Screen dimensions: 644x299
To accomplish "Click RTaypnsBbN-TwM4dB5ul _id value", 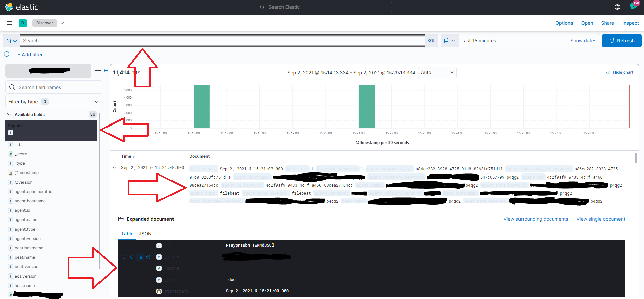I will pos(250,245).
